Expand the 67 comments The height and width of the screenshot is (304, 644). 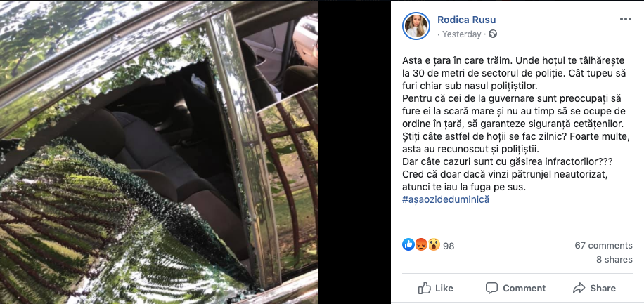(x=603, y=245)
